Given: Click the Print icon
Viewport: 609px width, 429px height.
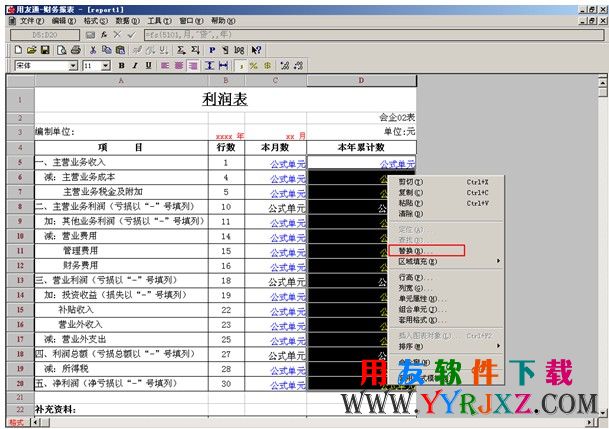Looking at the screenshot, I should click(x=76, y=50).
